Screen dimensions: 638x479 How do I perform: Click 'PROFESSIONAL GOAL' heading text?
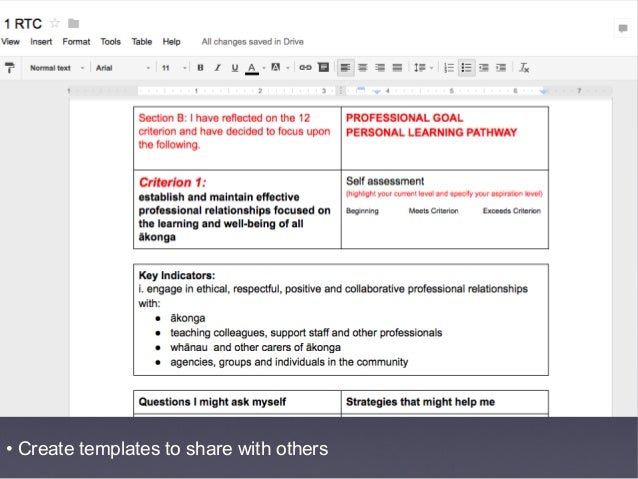click(404, 118)
